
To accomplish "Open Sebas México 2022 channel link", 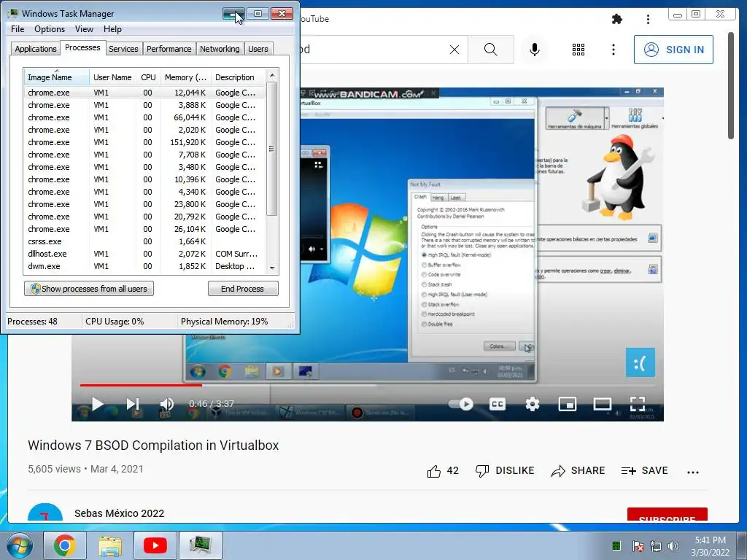I will 119,513.
